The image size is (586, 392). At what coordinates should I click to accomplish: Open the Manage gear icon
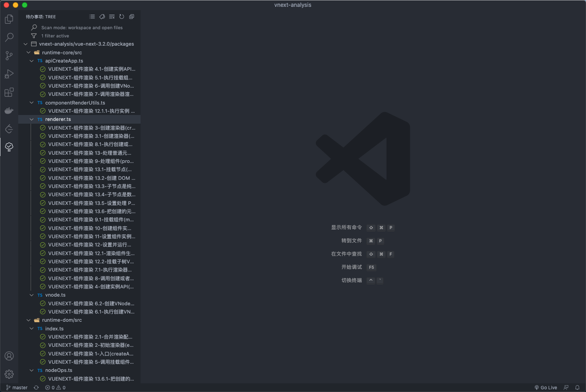pyautogui.click(x=9, y=374)
